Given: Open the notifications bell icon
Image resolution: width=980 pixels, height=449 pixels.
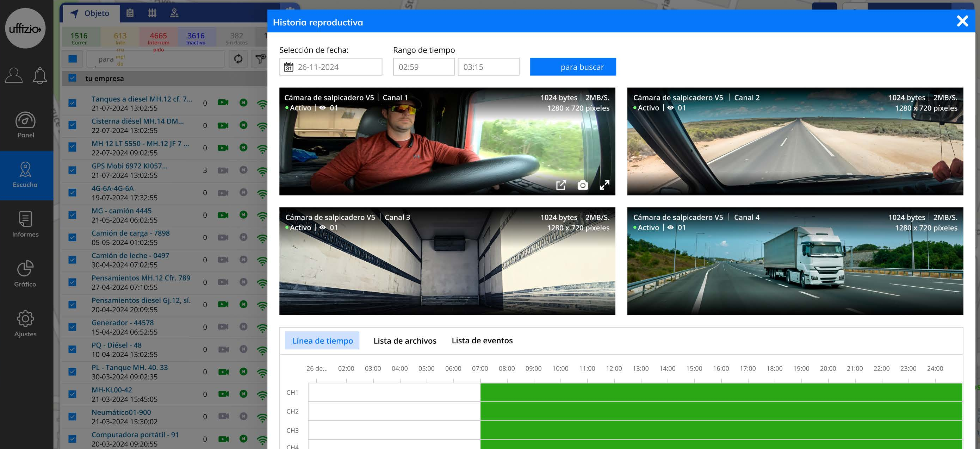Looking at the screenshot, I should pyautogui.click(x=39, y=75).
